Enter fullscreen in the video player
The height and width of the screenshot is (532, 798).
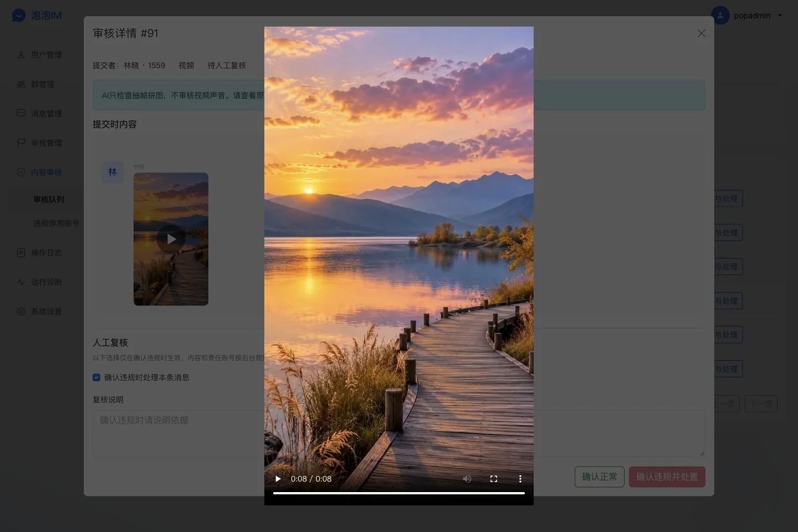pyautogui.click(x=494, y=479)
